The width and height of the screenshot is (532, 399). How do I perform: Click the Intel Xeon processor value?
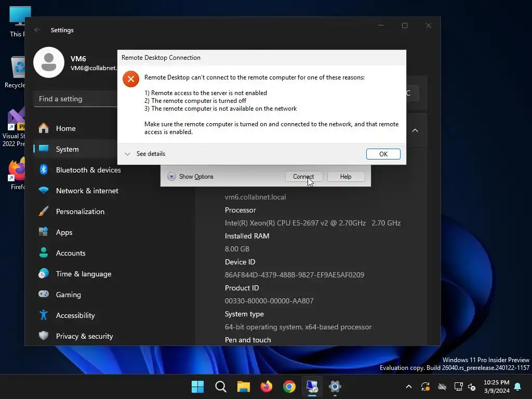pos(312,223)
